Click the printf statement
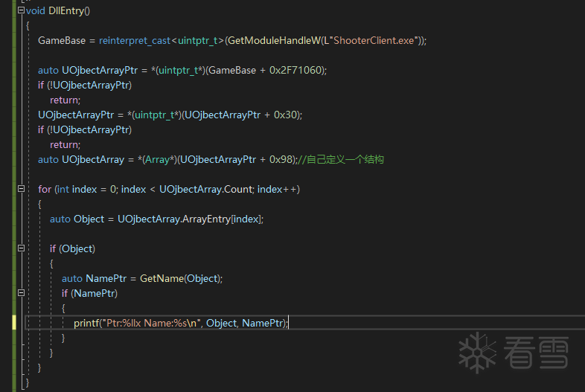Viewport: 585px width, 392px height. 86,323
